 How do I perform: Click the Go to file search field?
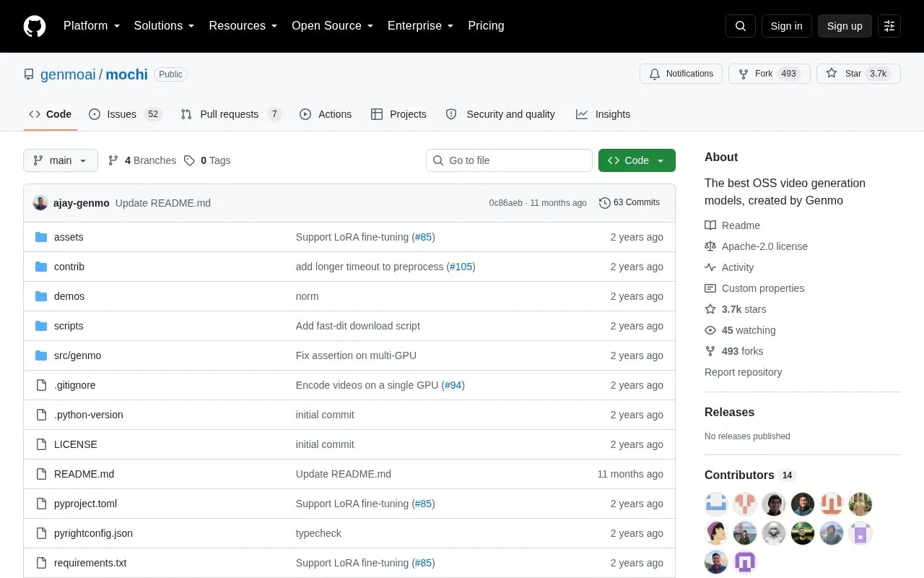509,160
